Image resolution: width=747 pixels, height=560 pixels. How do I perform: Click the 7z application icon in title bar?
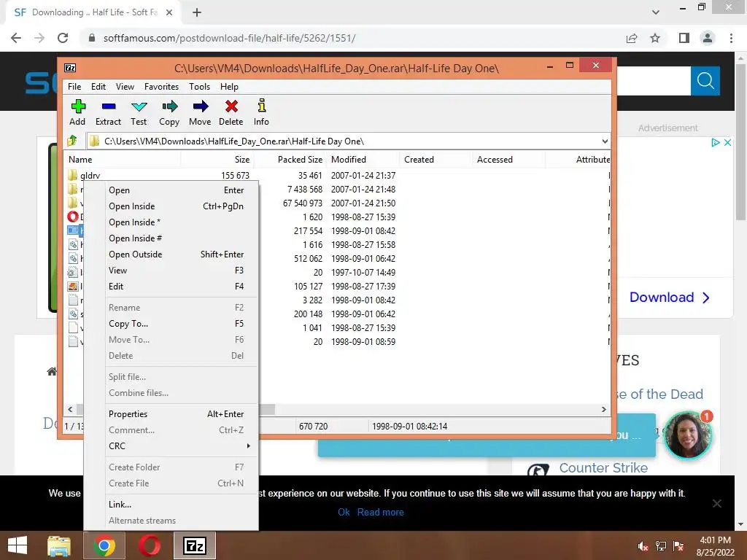click(x=70, y=68)
